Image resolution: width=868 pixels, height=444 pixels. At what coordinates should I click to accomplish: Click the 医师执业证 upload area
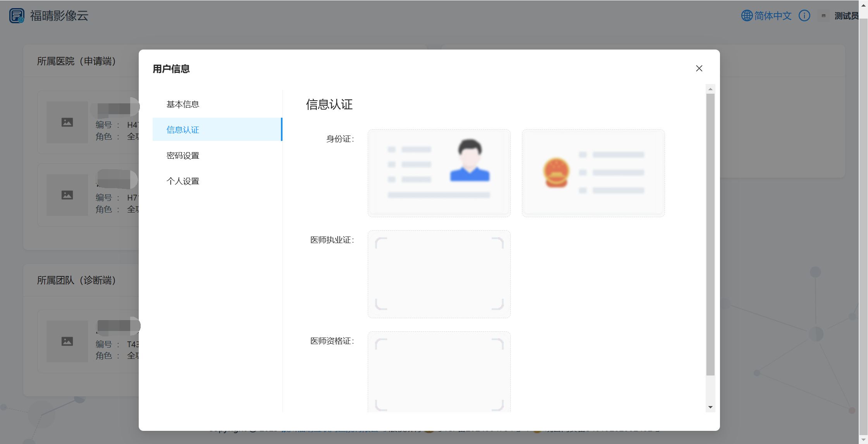point(439,274)
